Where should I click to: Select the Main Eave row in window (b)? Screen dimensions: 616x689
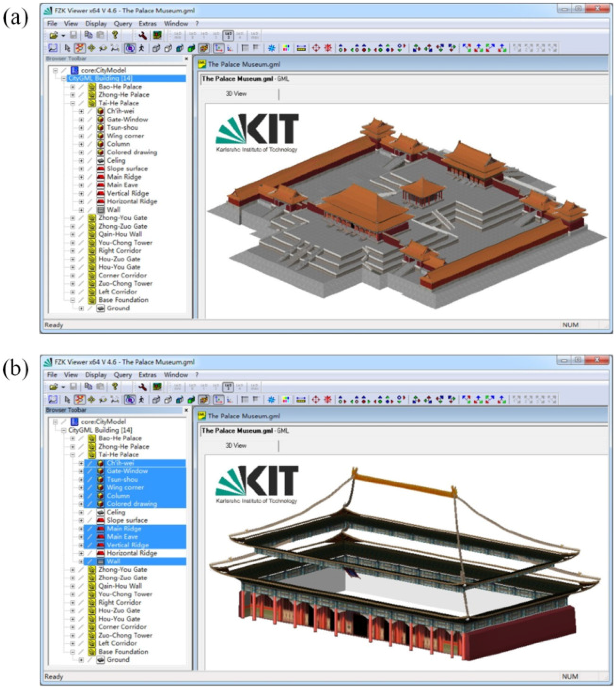(135, 537)
